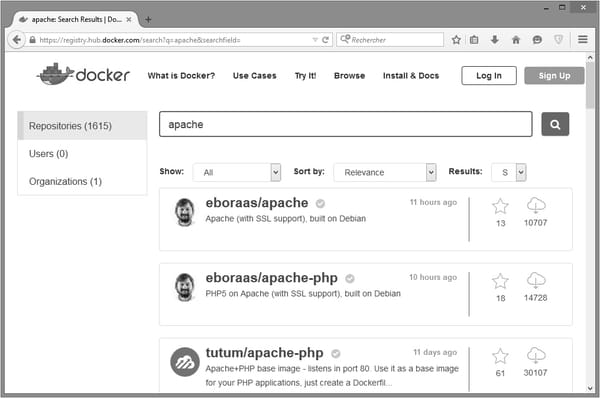Viewport: 600px width, 398px height.
Task: Click the apache search text field
Action: point(346,124)
